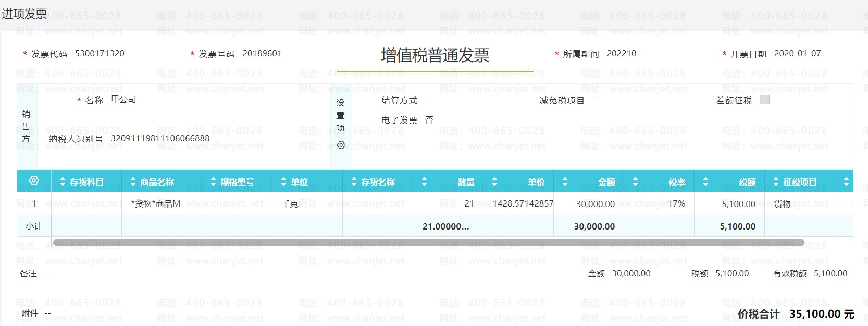Viewport: 868px width, 326px height.
Task: Sort by 税额 column arrows
Action: click(705, 182)
